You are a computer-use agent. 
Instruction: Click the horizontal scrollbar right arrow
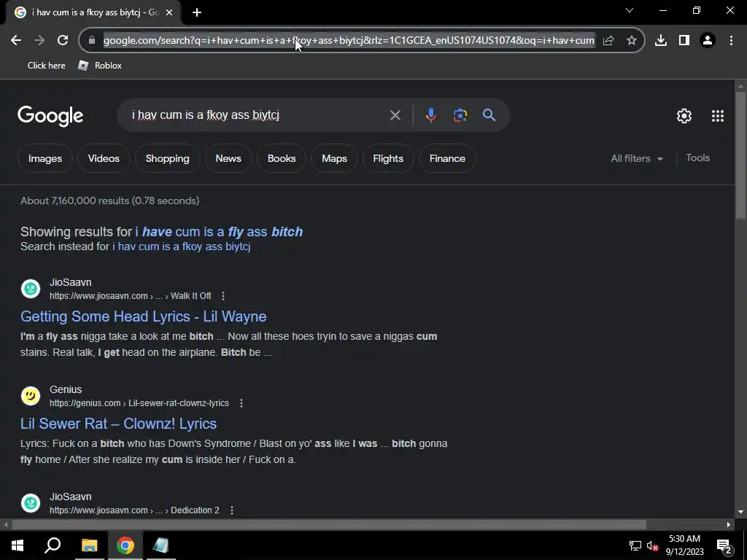point(729,525)
